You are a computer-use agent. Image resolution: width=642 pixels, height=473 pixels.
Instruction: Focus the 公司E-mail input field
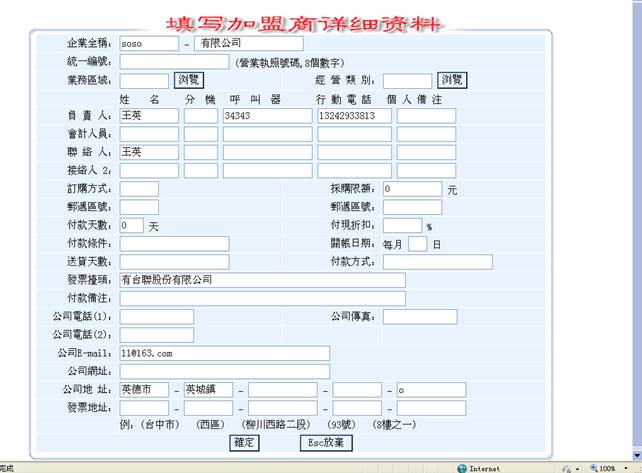[x=224, y=353]
